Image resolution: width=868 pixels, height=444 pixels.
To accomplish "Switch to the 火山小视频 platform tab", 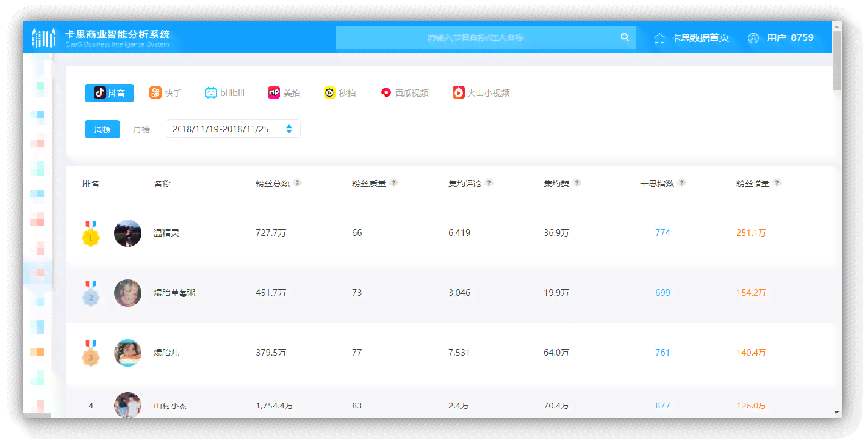I will pyautogui.click(x=481, y=93).
